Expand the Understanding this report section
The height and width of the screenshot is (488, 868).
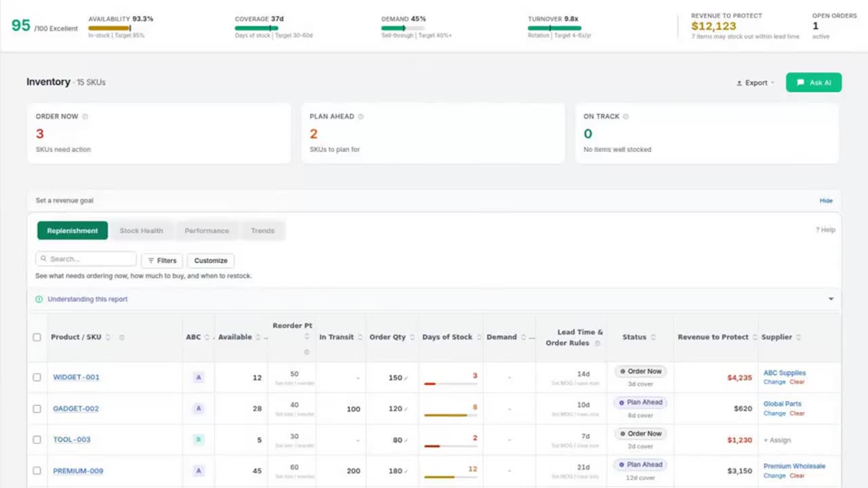pyautogui.click(x=434, y=299)
